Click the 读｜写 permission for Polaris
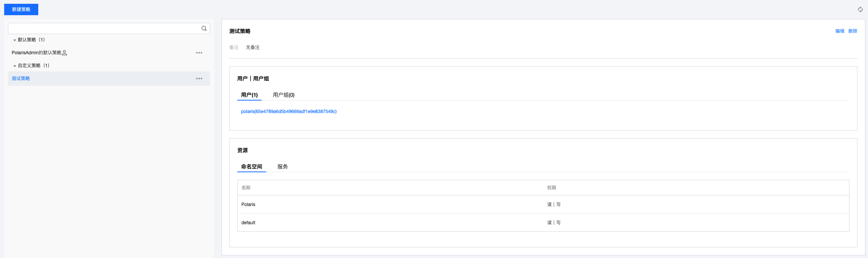This screenshot has width=868, height=258. pyautogui.click(x=554, y=205)
